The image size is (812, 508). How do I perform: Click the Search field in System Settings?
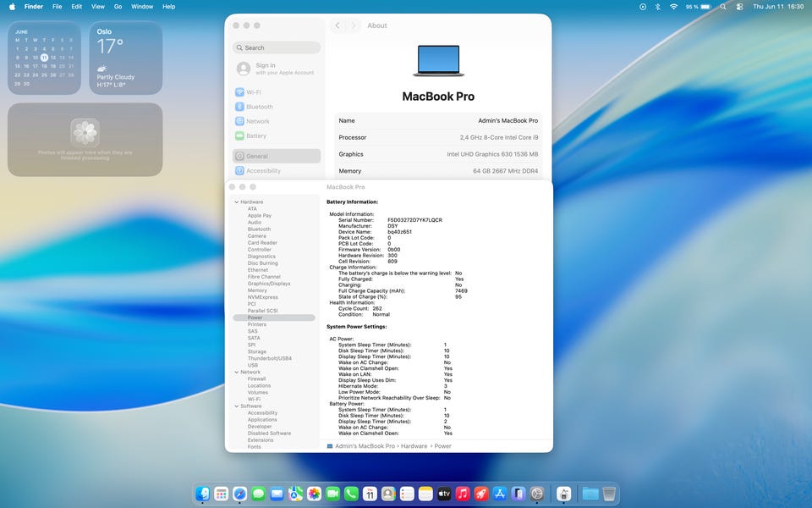tap(277, 47)
